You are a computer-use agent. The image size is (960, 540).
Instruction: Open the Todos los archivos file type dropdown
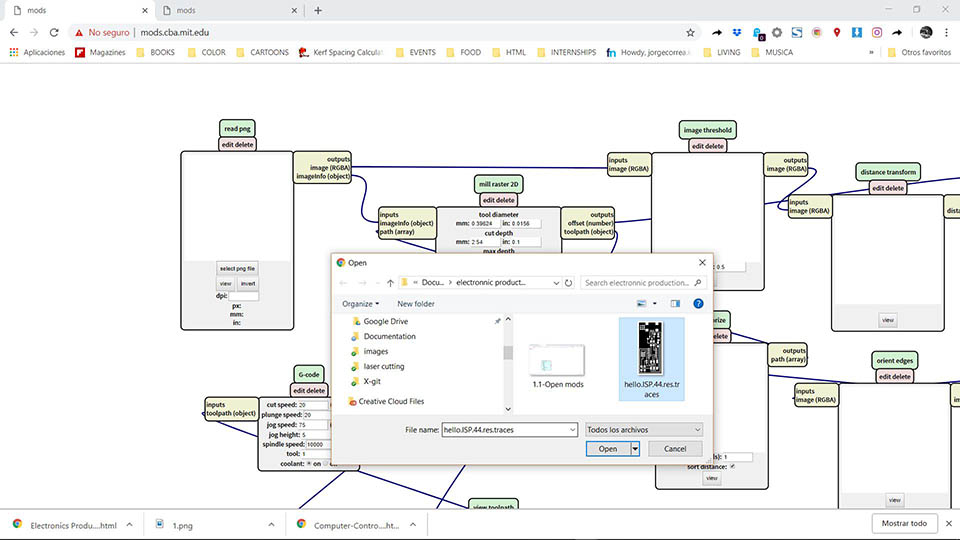[644, 429]
